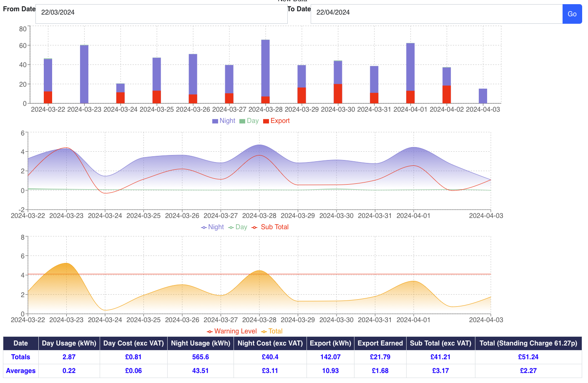
Task: Click the 2024-03-28 night usage bar
Action: click(265, 68)
